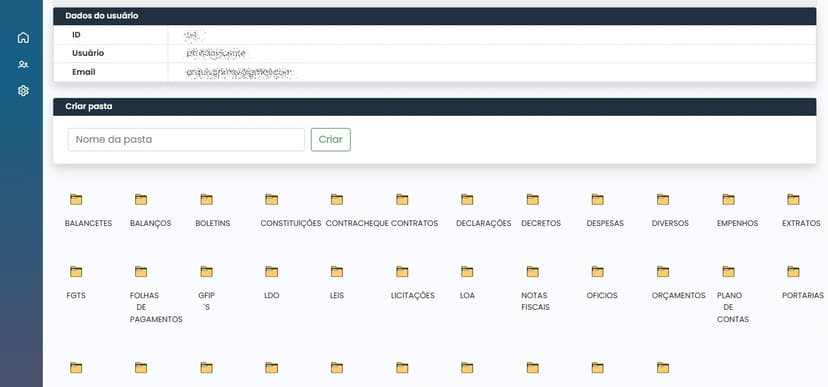Open the ORÇAMENTOS folder icon

[663, 272]
